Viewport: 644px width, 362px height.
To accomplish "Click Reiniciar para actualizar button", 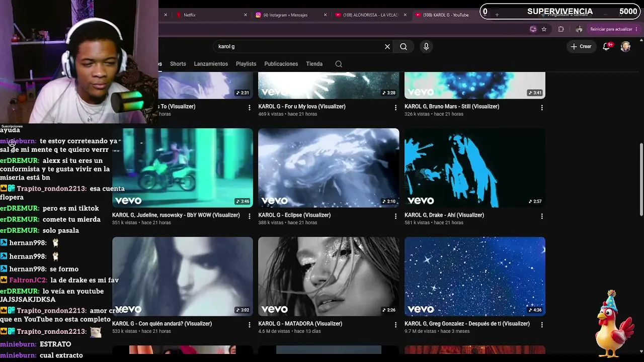I will coord(614,29).
